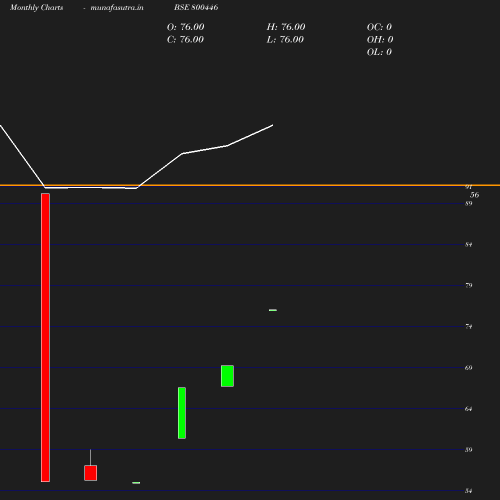Click the munafasutra.in site label

117,7
